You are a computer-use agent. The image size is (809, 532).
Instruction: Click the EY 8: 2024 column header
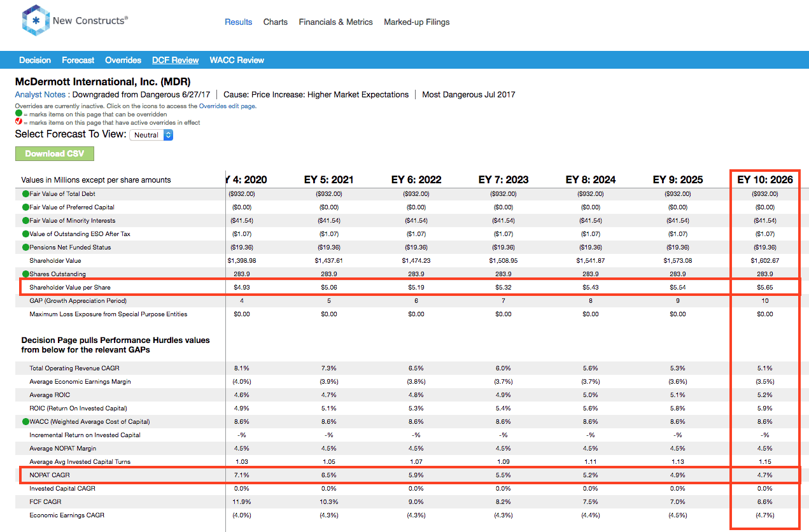(591, 180)
